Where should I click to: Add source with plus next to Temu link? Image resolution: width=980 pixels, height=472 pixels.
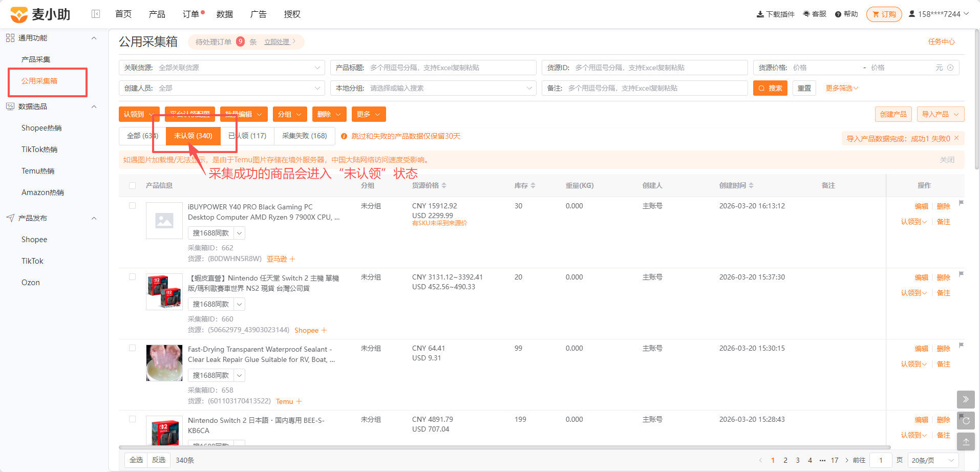[x=299, y=401]
